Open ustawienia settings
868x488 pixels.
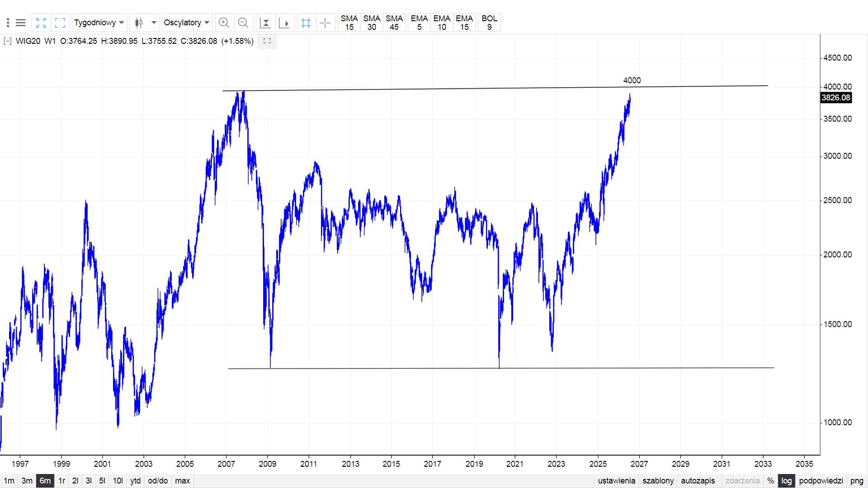[x=617, y=481]
